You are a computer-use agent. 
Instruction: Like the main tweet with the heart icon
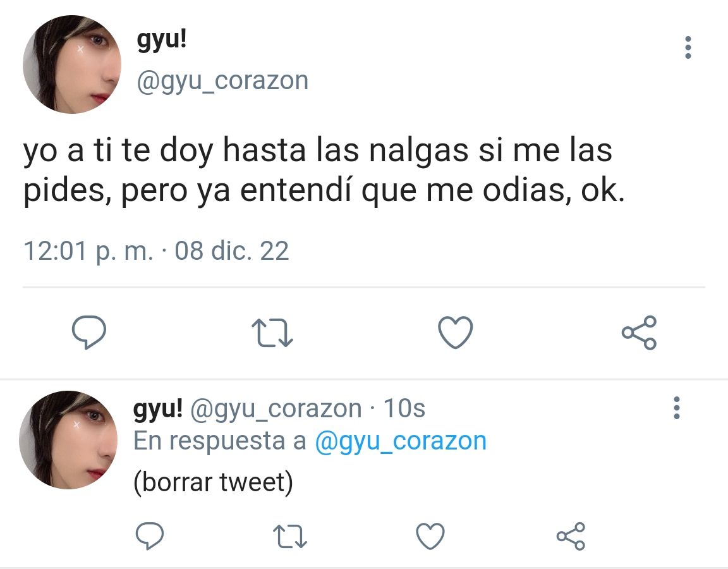click(456, 332)
